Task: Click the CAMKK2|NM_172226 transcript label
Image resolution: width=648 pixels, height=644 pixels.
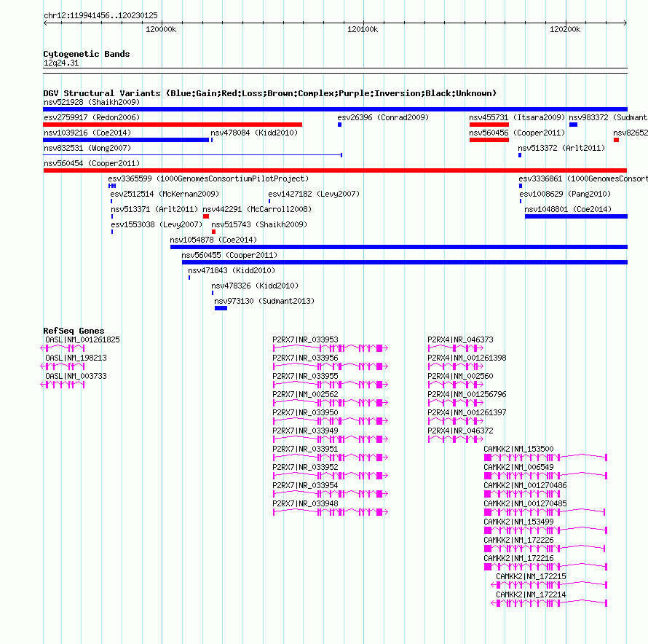Action: tap(518, 540)
